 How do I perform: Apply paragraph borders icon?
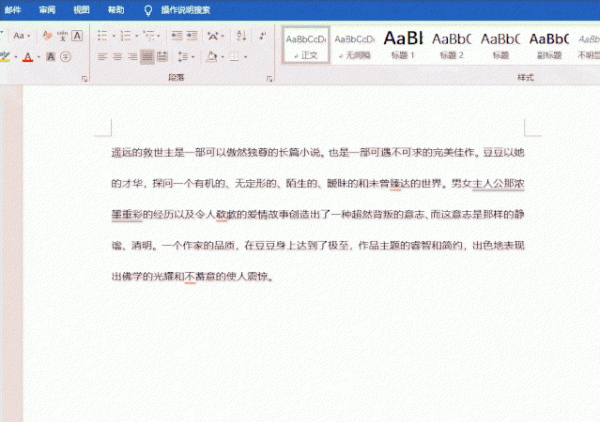coord(234,57)
